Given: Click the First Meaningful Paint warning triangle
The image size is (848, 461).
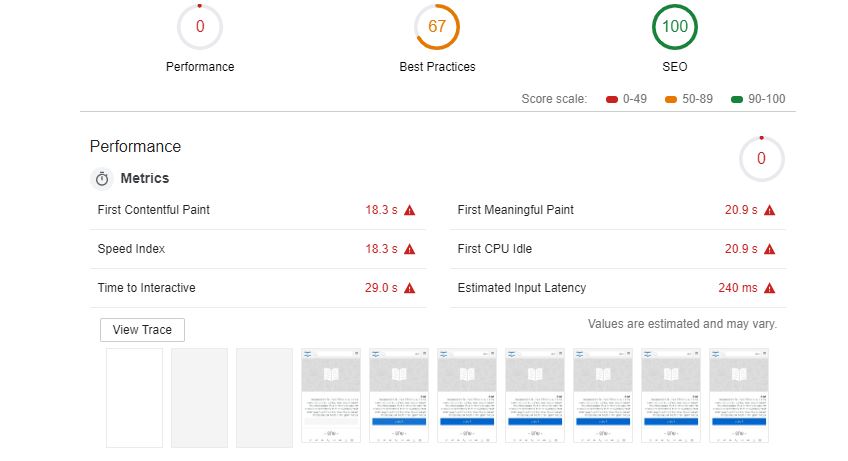Looking at the screenshot, I should pos(770,210).
